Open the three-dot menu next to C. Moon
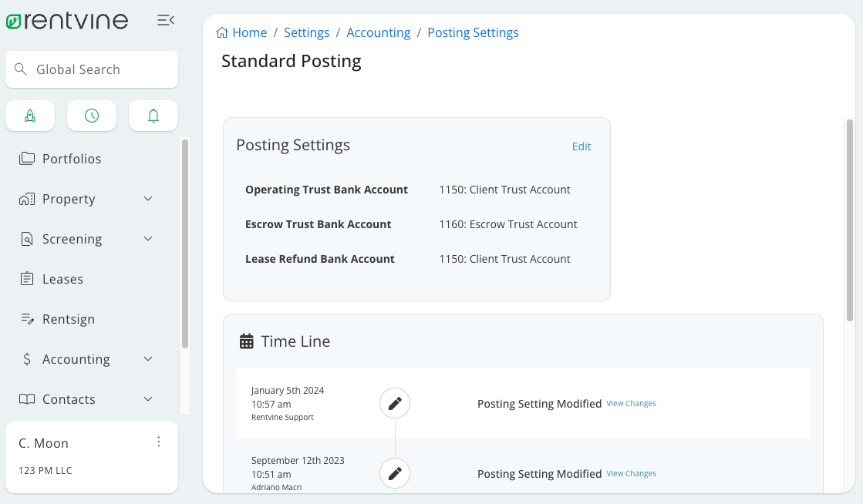Viewport: 863px width, 504px height. click(159, 442)
